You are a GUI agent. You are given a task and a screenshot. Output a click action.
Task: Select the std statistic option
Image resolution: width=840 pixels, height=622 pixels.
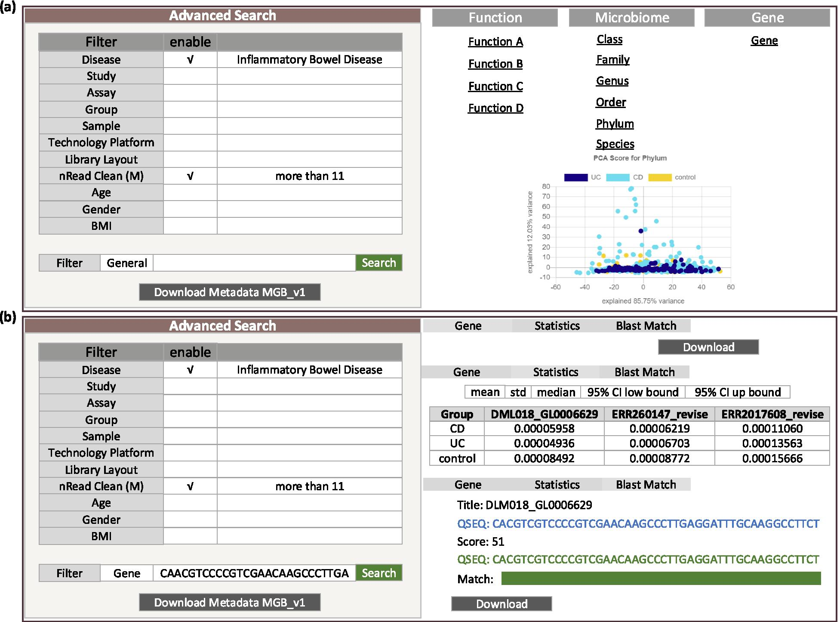pos(518,392)
